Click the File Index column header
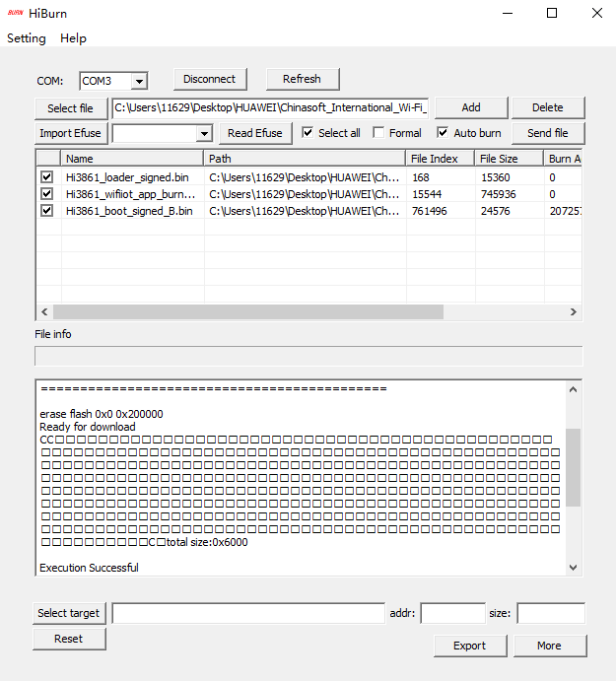This screenshot has width=616, height=681. [440, 159]
